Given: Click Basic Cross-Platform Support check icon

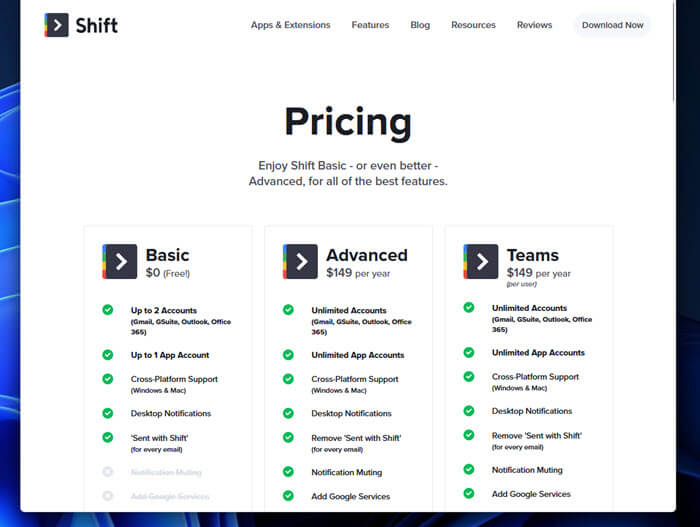Looking at the screenshot, I should pyautogui.click(x=108, y=379).
